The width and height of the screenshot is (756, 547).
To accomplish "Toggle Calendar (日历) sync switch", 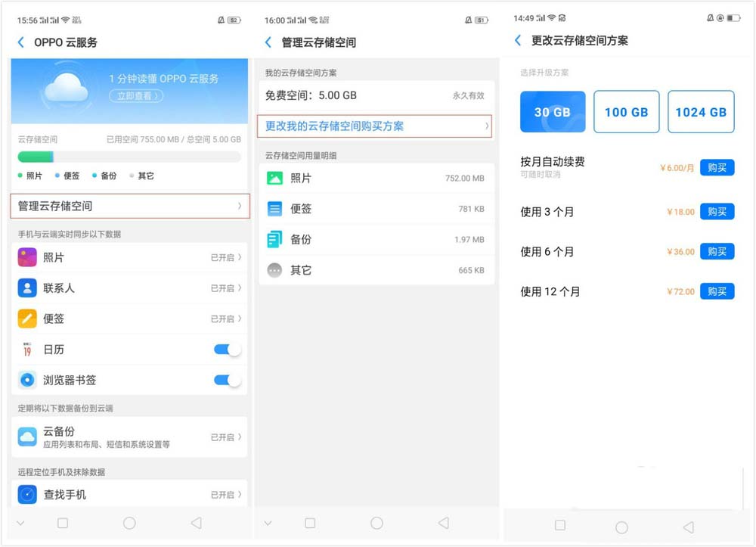I will pos(227,349).
